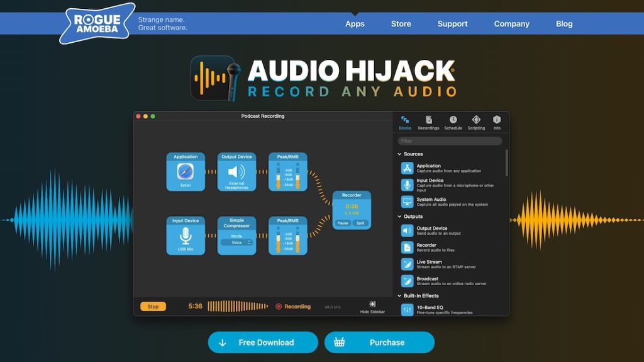Click Split on the Recorder block
Viewport: 644px width, 362px height.
click(x=360, y=223)
